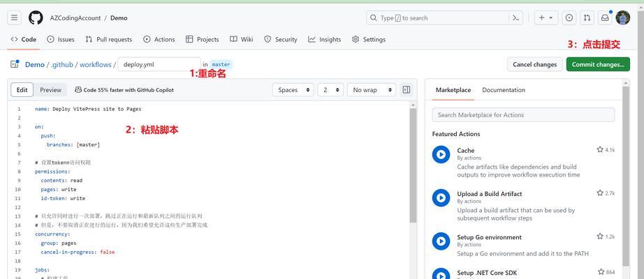The image size is (644, 279).
Task: Click the search bar field
Action: (x=444, y=17)
